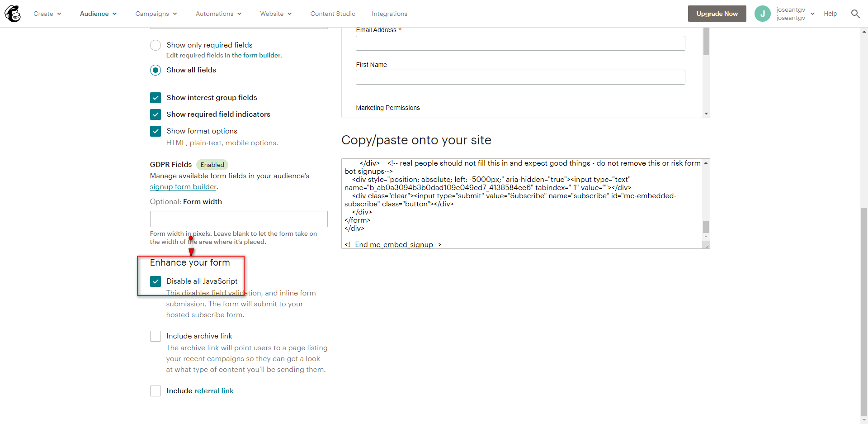Open the search magnifier icon
The image size is (868, 424).
click(855, 14)
